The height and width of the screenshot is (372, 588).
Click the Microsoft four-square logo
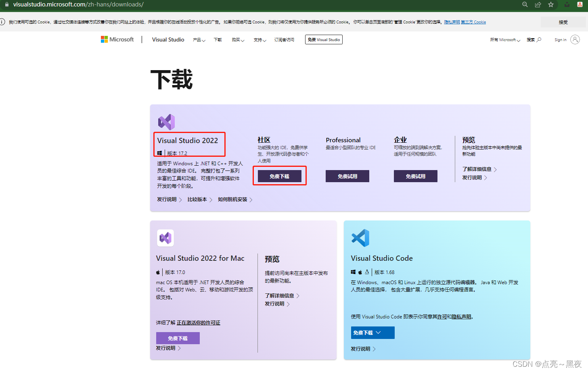pos(104,39)
